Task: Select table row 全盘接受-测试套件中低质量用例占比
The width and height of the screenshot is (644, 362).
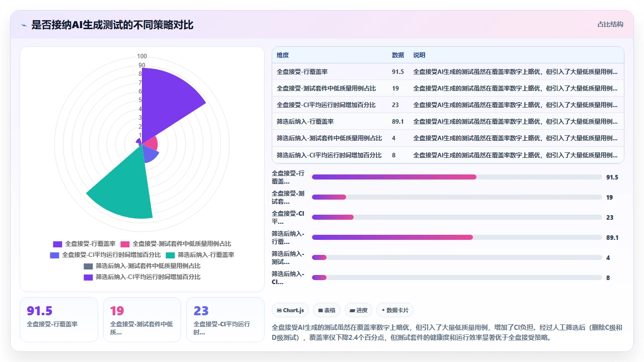Action: click(x=448, y=88)
